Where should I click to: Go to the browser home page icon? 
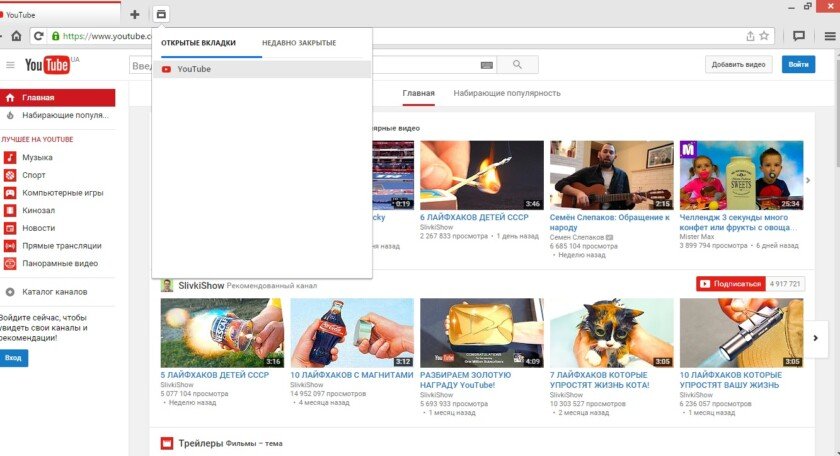[17, 36]
